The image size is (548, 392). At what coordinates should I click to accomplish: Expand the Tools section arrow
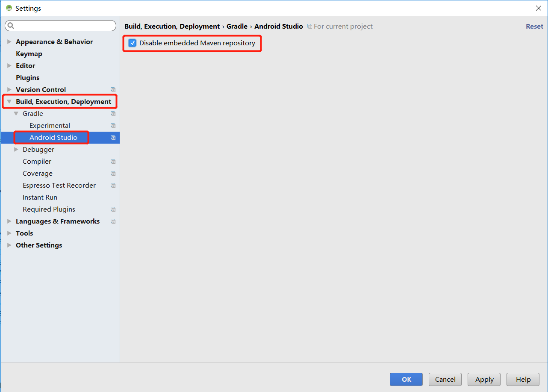point(9,233)
